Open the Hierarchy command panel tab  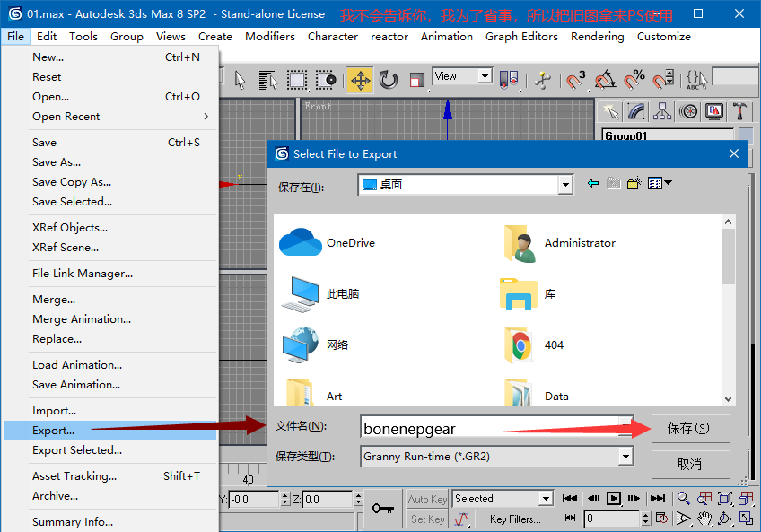(x=662, y=111)
